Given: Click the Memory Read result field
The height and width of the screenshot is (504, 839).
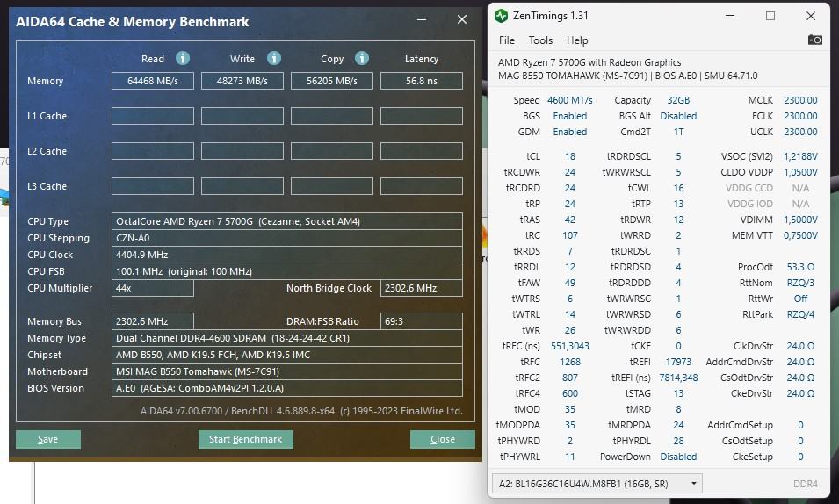Looking at the screenshot, I should tap(153, 81).
